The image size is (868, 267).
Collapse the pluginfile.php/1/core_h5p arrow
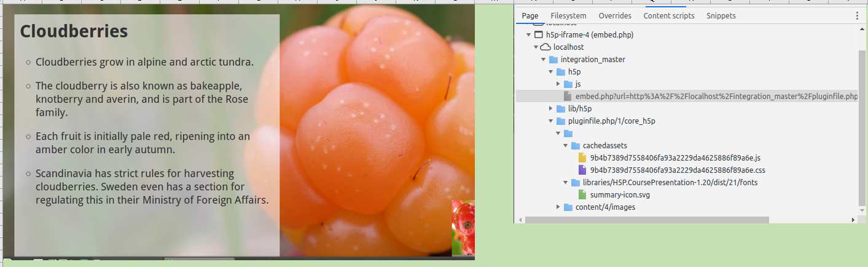coord(551,121)
